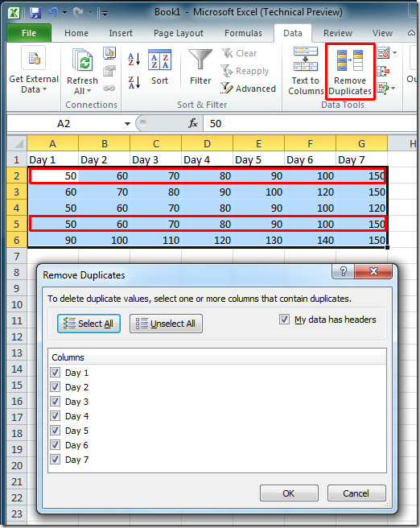Switch to the Review tab
This screenshot has width=420, height=528.
[x=338, y=33]
